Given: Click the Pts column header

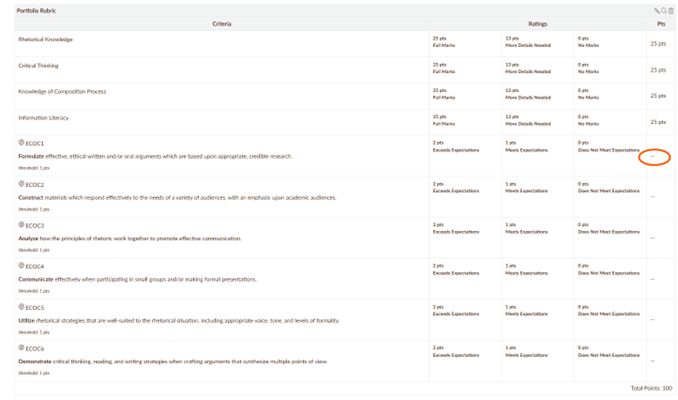Looking at the screenshot, I should tap(661, 24).
